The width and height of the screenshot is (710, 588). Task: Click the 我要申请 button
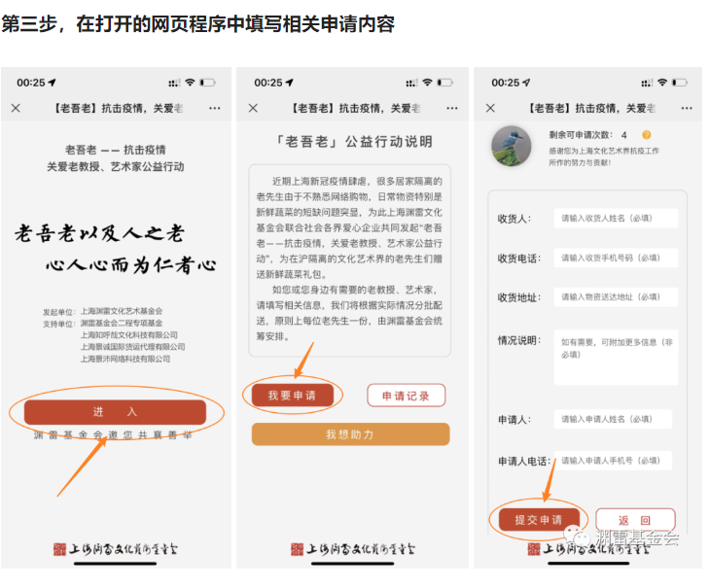[292, 396]
